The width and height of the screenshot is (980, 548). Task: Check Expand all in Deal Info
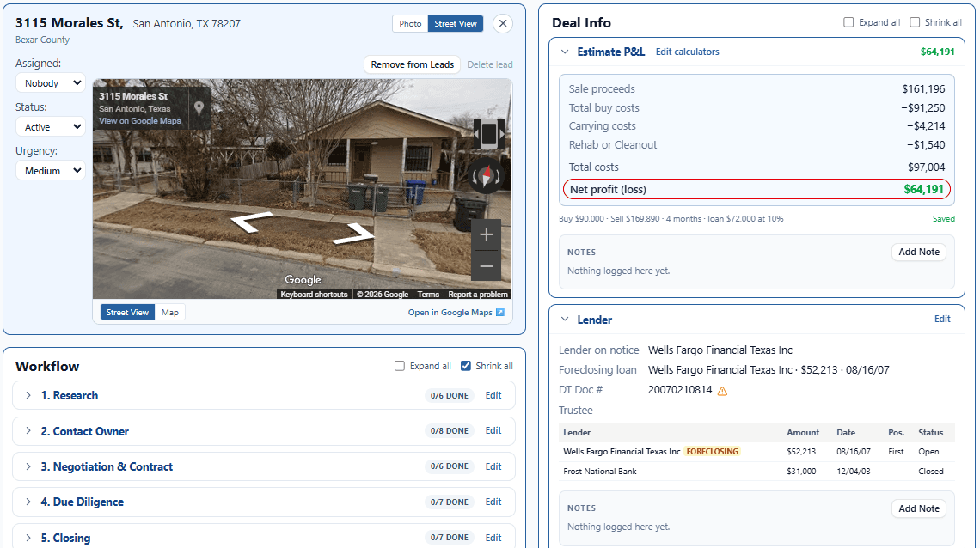point(848,22)
